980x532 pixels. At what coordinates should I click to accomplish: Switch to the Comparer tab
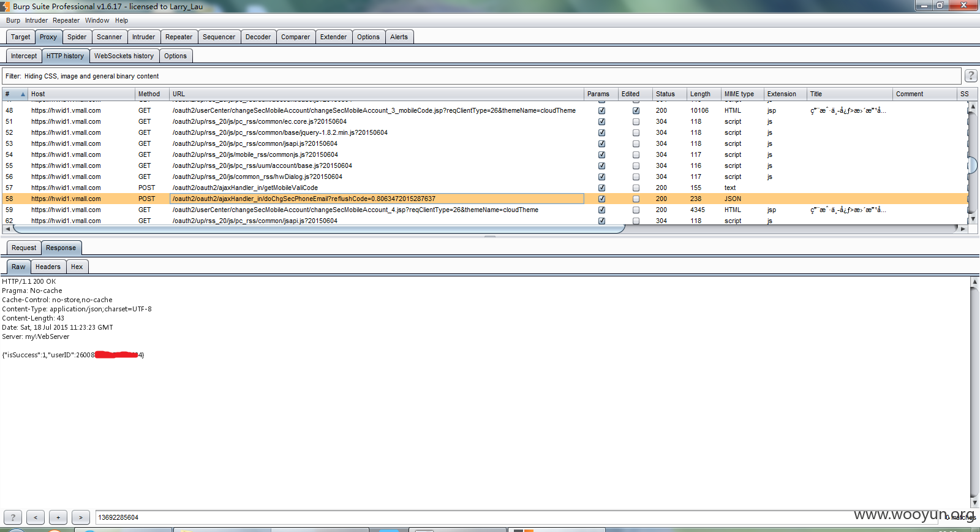click(x=295, y=37)
